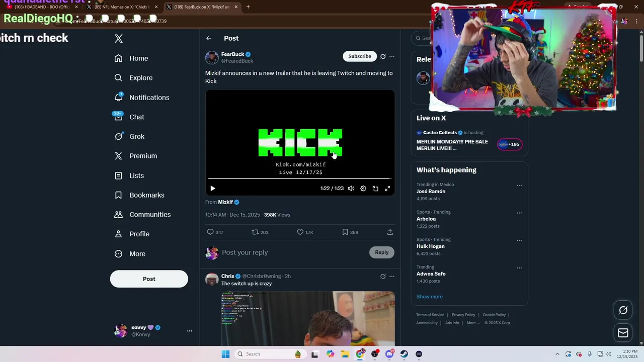Open Discord from the taskbar

[x=389, y=354]
